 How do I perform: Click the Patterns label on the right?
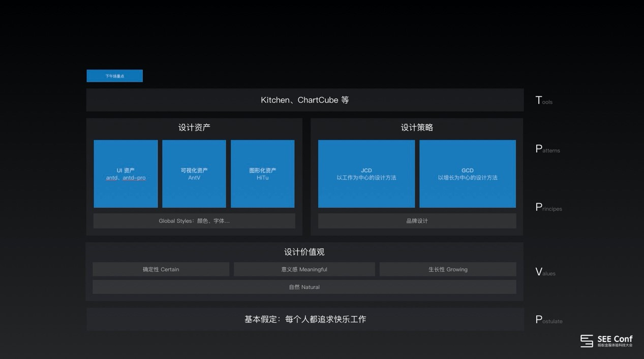[547, 149]
